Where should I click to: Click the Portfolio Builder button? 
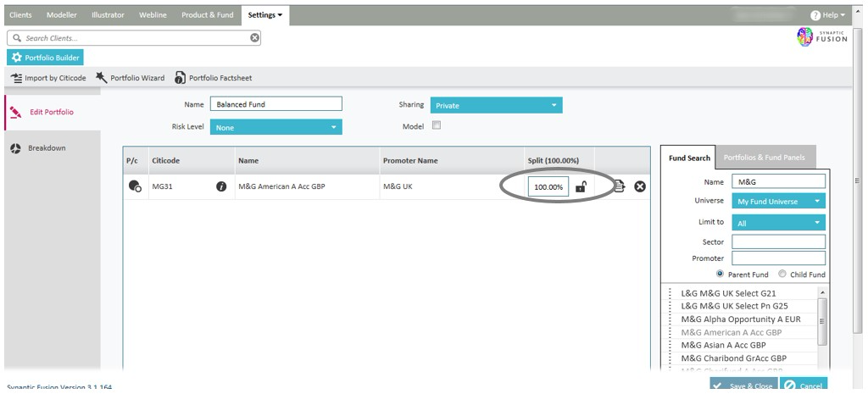tap(46, 58)
